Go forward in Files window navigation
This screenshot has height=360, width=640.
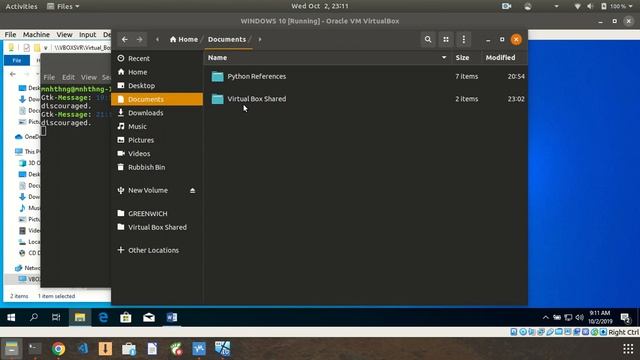click(140, 40)
